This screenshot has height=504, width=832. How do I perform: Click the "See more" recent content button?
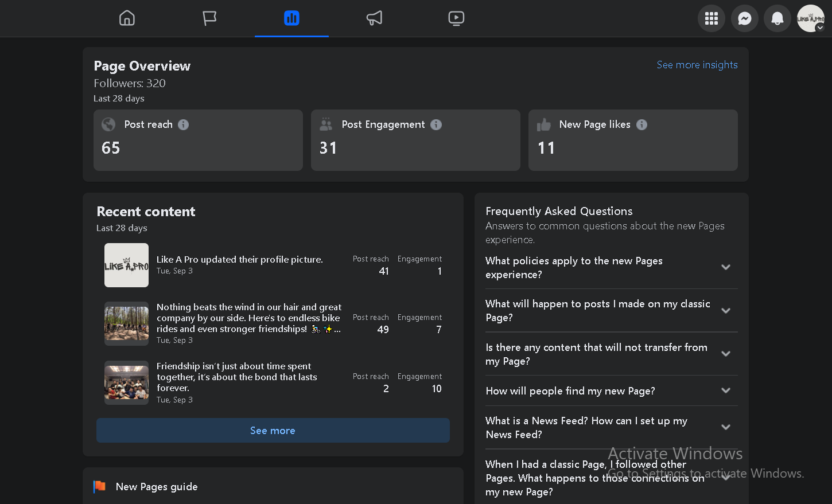pyautogui.click(x=273, y=431)
